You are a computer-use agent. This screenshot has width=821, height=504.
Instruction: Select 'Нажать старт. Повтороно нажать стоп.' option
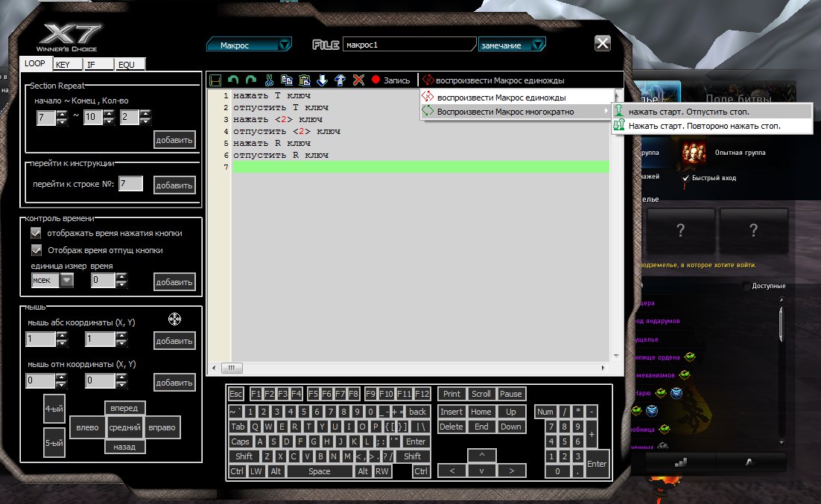click(x=704, y=127)
